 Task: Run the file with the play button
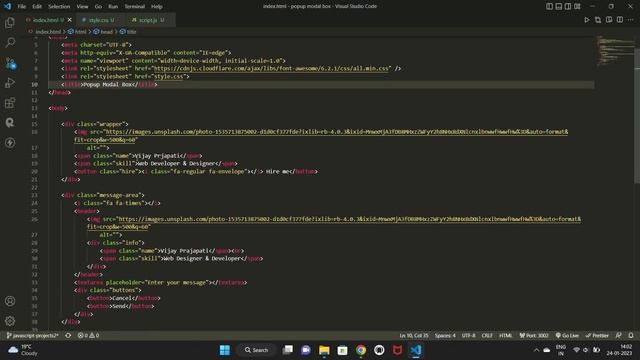pyautogui.click(x=587, y=20)
